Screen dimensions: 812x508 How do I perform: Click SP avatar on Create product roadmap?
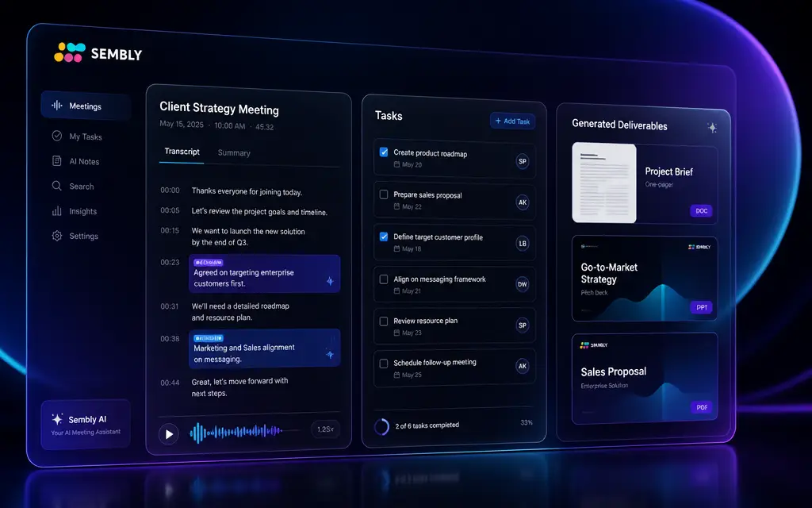(x=523, y=161)
